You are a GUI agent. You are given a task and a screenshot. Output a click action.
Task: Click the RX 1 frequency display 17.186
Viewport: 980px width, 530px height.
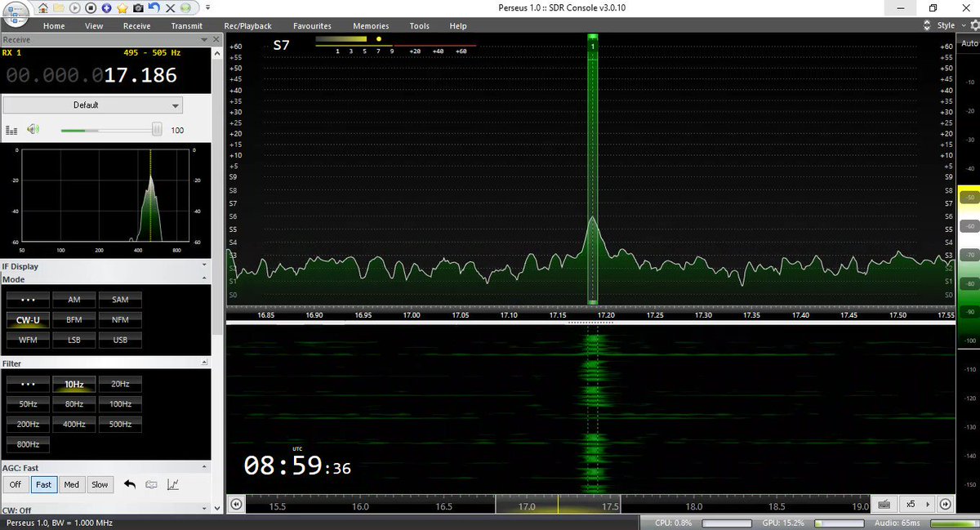(x=91, y=75)
